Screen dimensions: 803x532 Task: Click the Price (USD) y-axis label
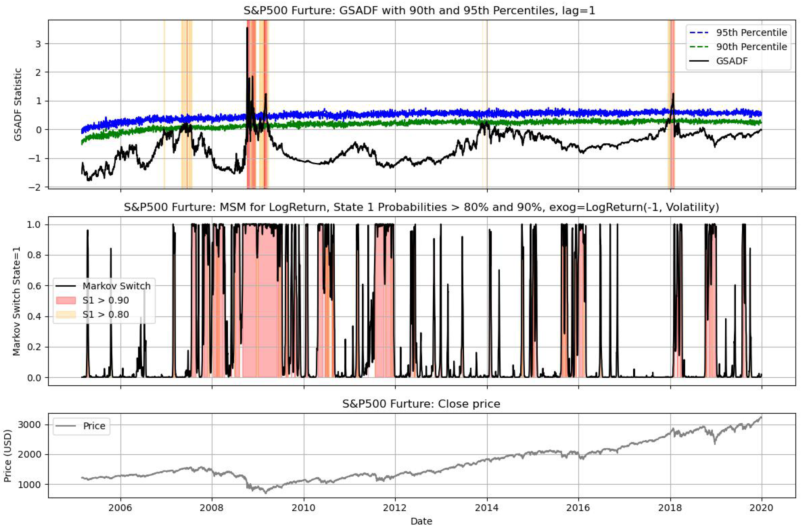tap(7, 456)
